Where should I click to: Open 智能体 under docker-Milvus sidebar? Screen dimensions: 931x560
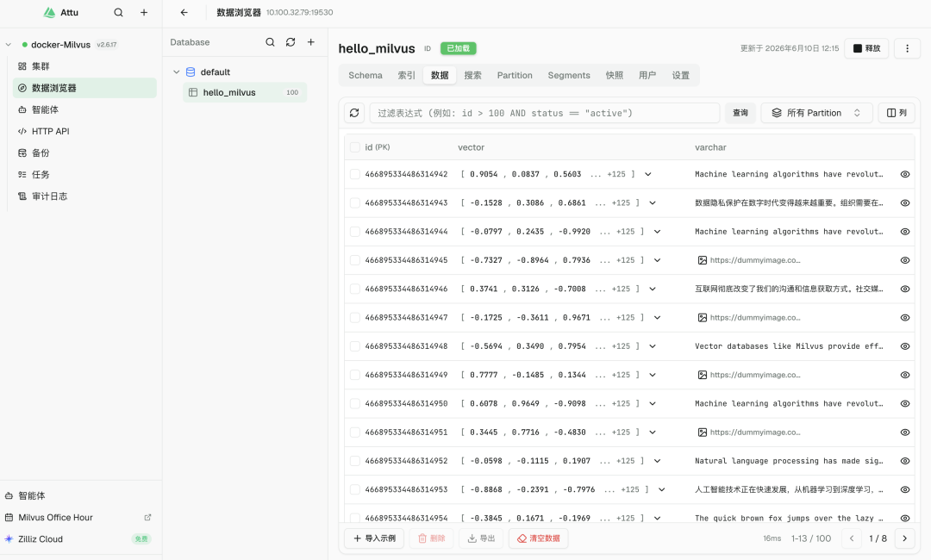coord(84,109)
